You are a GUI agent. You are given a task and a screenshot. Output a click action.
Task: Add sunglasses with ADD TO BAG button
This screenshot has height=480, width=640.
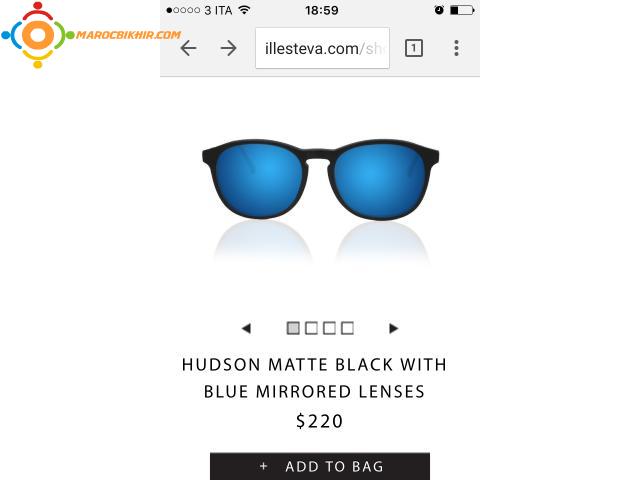pos(320,466)
